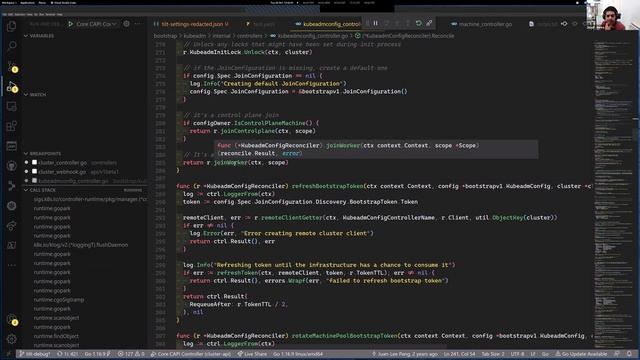Click breadcrumb segment 'controllers'

click(250, 36)
